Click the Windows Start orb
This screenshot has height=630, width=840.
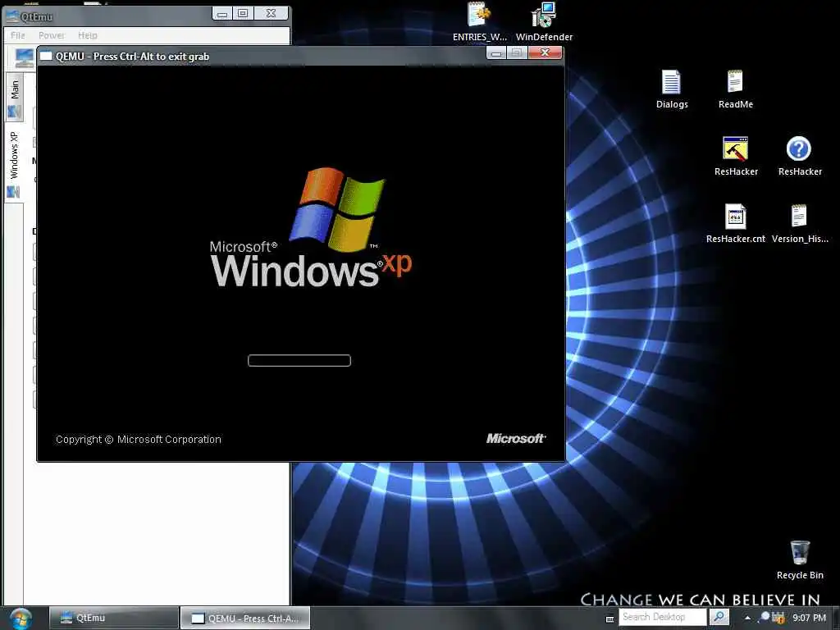pos(21,619)
